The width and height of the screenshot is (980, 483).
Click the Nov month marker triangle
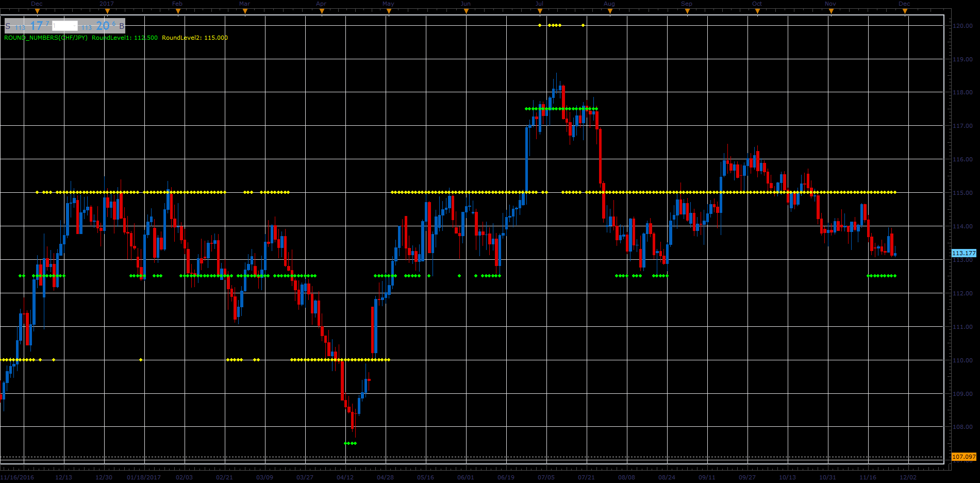coord(830,11)
